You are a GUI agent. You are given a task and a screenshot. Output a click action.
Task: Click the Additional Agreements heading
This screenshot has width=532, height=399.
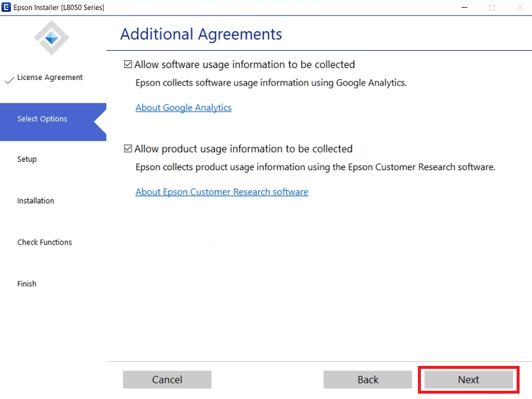pos(201,34)
